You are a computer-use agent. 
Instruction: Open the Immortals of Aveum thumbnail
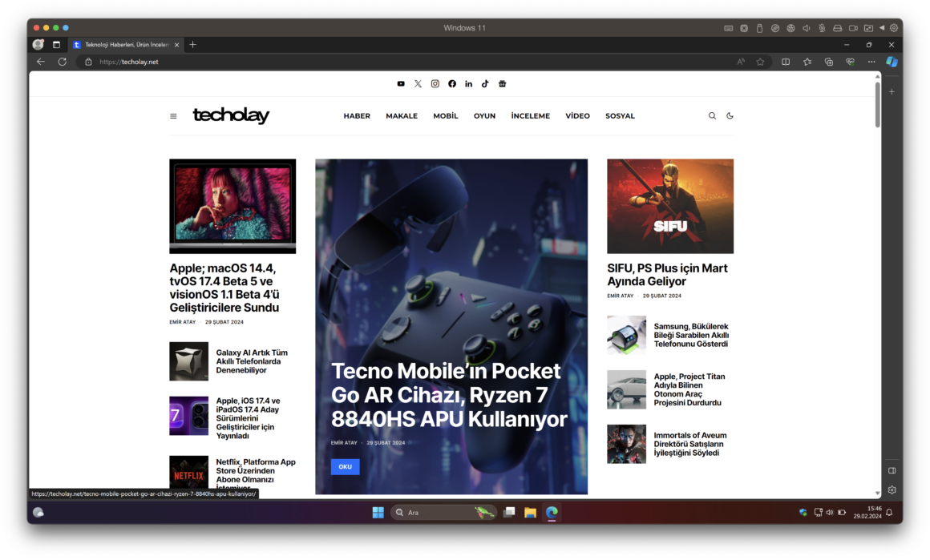(626, 445)
